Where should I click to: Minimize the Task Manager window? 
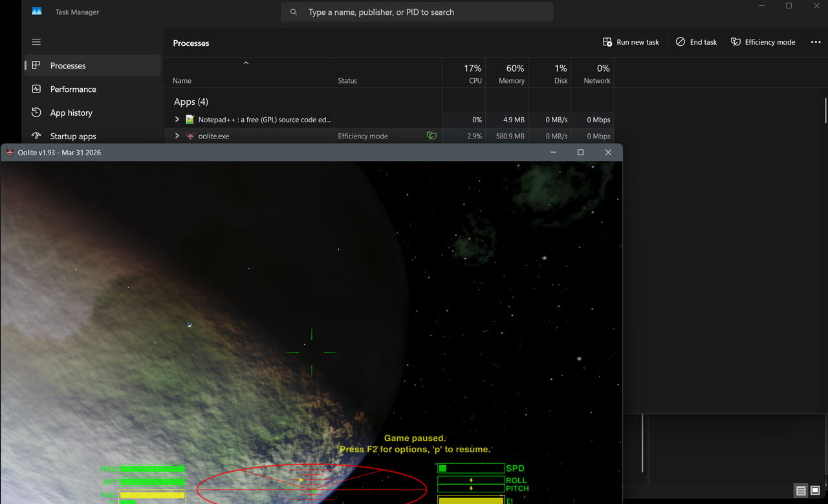pos(761,6)
